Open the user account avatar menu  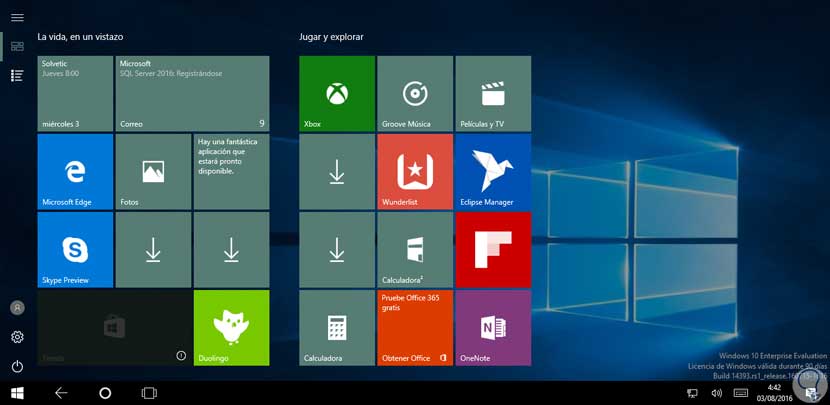tap(17, 308)
